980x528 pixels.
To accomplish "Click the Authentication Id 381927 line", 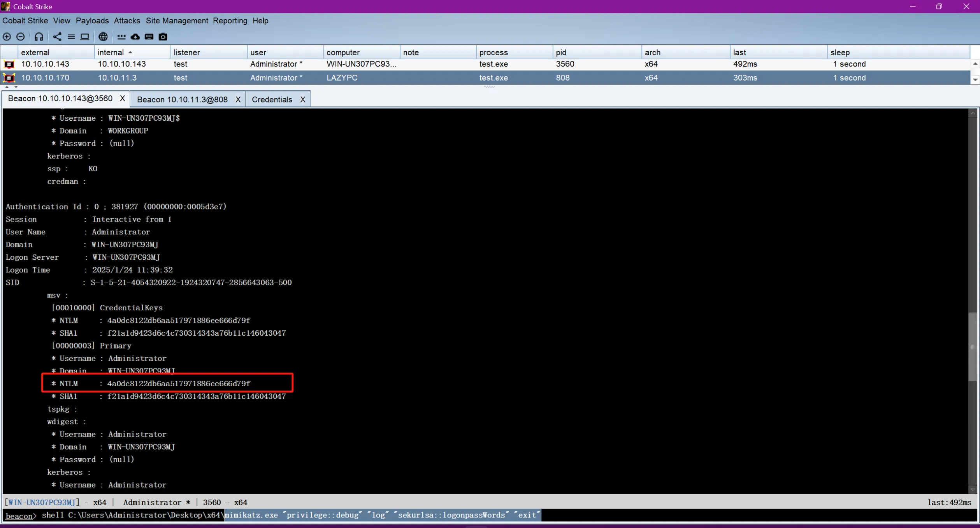I will 116,207.
